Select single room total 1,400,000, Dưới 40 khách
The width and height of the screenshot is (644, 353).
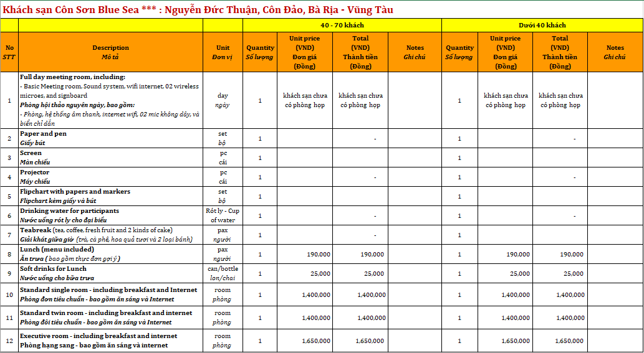(560, 294)
